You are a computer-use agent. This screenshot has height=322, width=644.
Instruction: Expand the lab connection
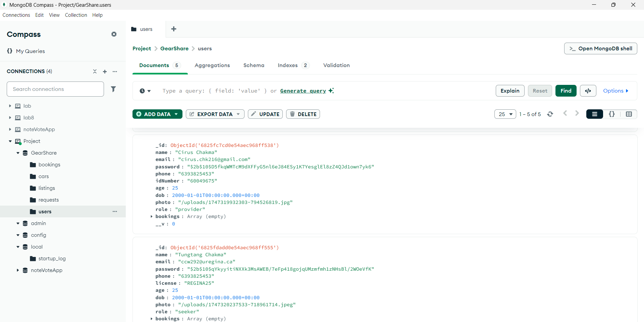[10, 106]
